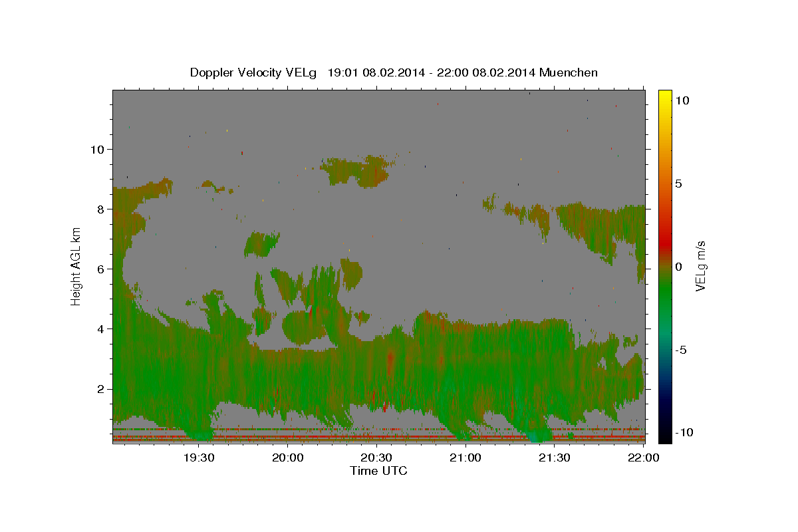Click the 21:00 time axis label
Screen dimensions: 798x532
coord(465,458)
